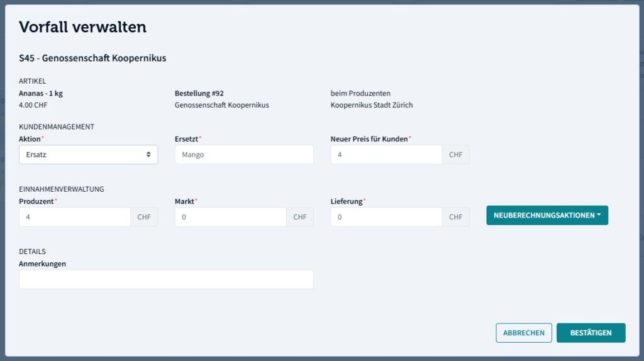Click the CHF suffix beside Lieferung field
The width and height of the screenshot is (644, 361).
pyautogui.click(x=456, y=217)
